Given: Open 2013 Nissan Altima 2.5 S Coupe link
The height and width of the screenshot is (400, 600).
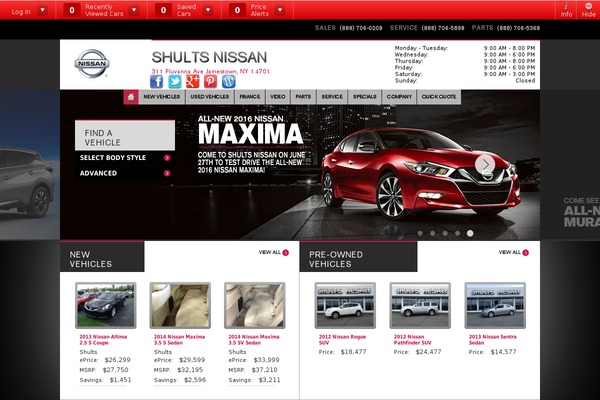Looking at the screenshot, I should 103,340.
